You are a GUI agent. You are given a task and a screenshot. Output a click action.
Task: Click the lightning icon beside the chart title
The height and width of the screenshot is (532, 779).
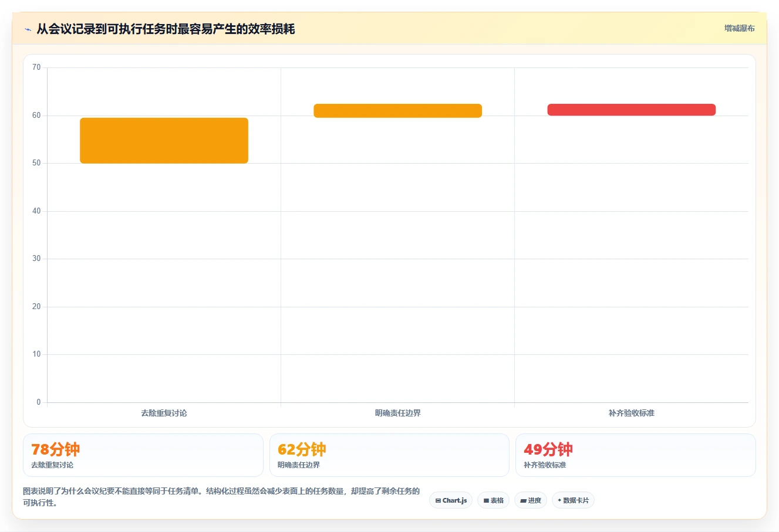tap(28, 29)
